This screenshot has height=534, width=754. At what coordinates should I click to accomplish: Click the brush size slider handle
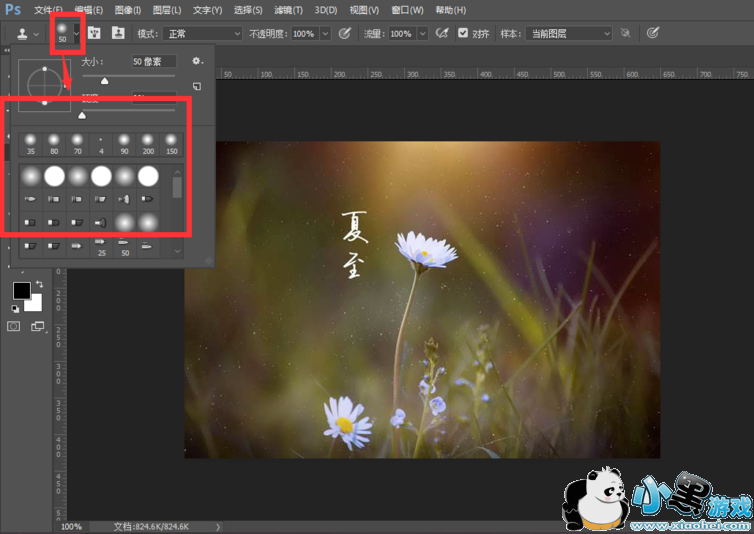tap(104, 81)
